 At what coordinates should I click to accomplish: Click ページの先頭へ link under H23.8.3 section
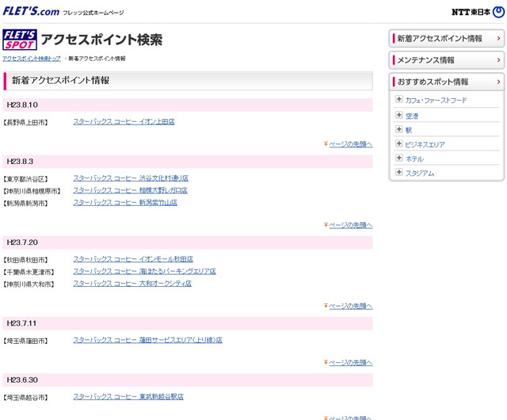pos(350,225)
